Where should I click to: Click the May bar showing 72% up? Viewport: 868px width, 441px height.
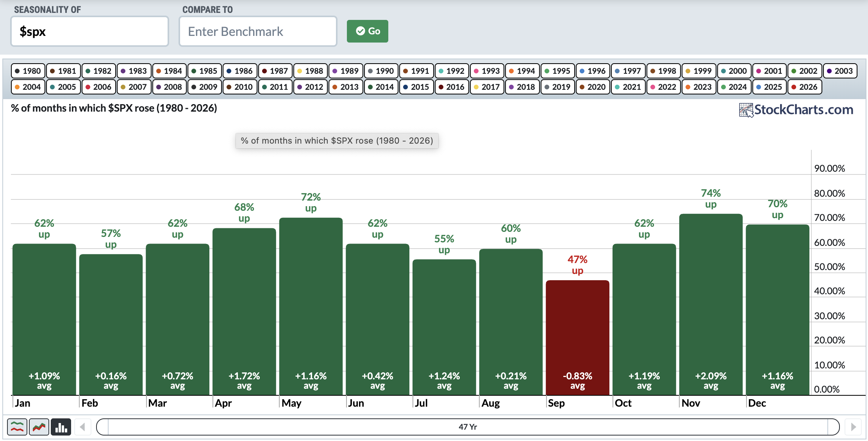[x=311, y=306]
